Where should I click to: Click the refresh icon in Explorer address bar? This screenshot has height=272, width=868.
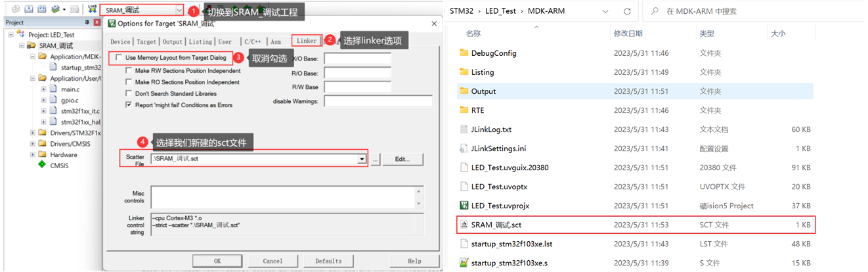(x=627, y=11)
